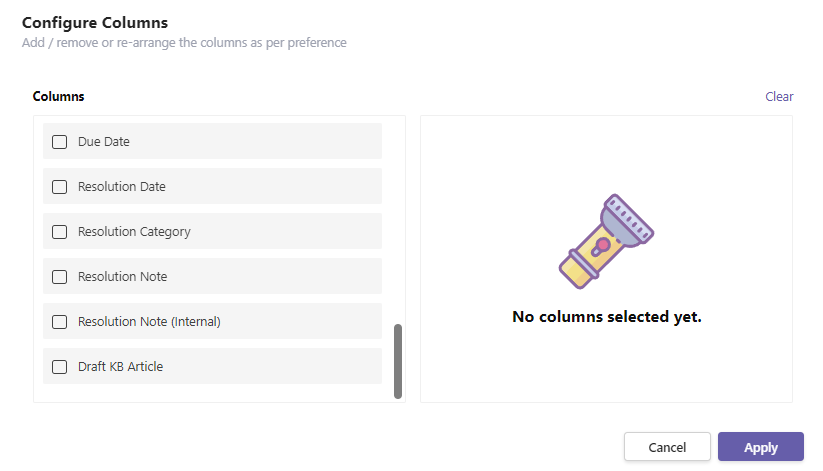This screenshot has height=471, width=823.
Task: Click the Resolution Date row label
Action: pyautogui.click(x=121, y=187)
